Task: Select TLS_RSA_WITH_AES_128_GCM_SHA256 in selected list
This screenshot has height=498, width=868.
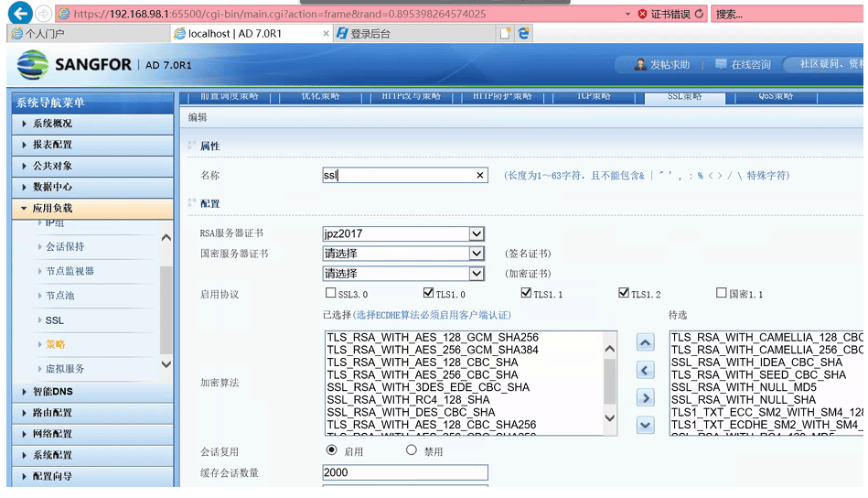Action: tap(433, 338)
